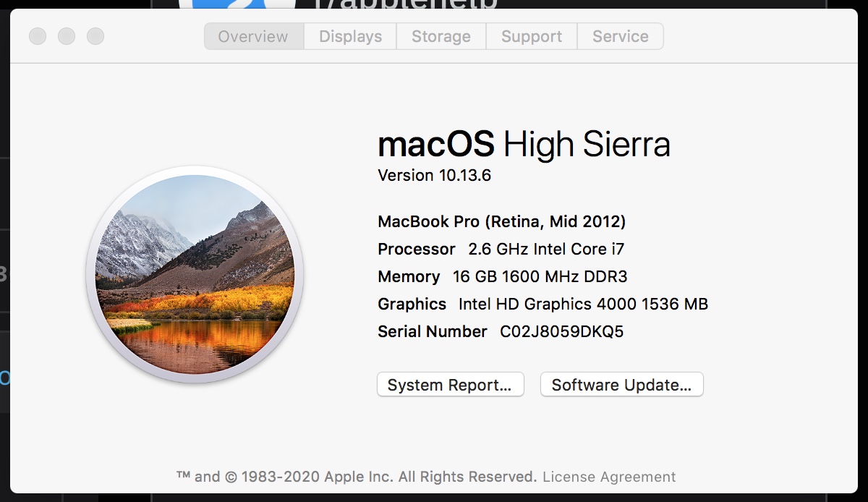Open the Storage tab
The height and width of the screenshot is (502, 868).
tap(441, 36)
